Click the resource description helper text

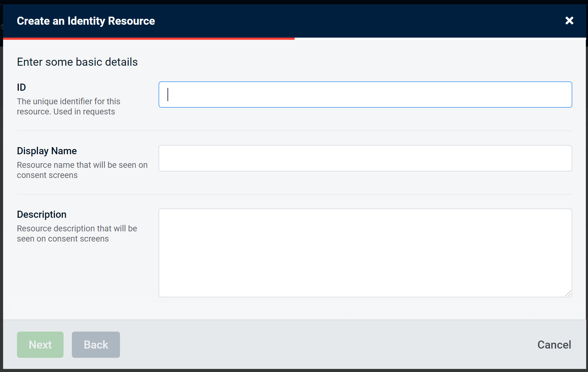pos(77,234)
